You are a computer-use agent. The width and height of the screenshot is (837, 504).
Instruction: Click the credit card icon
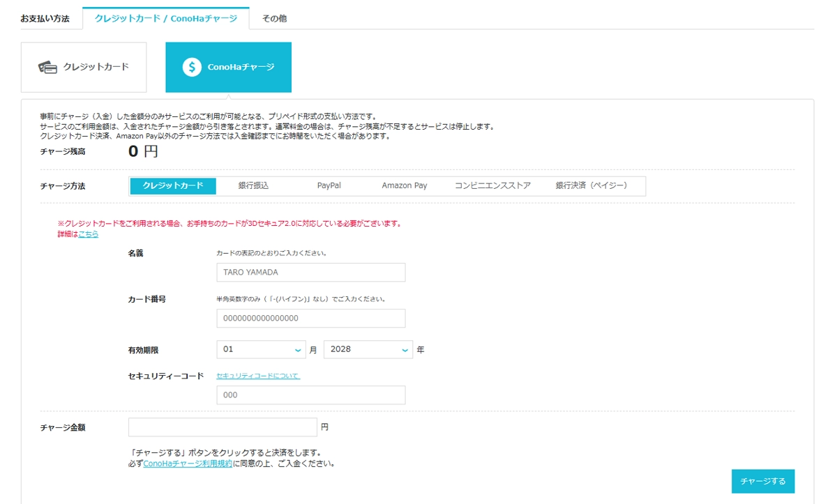click(47, 68)
